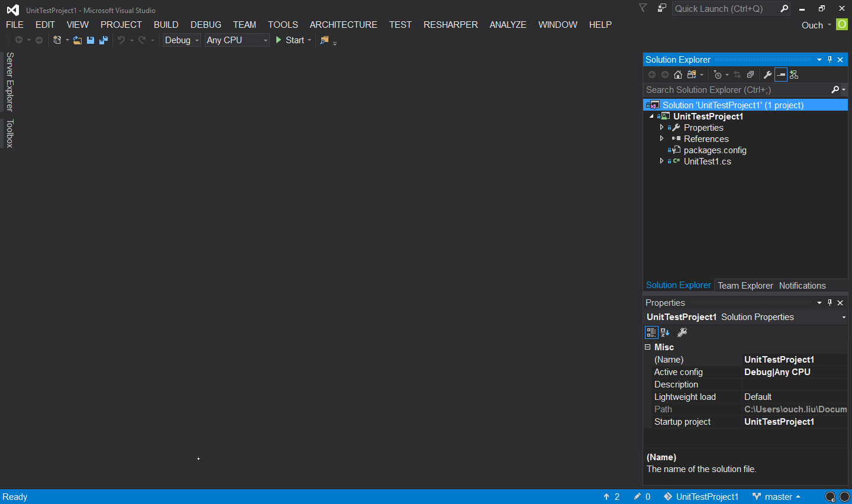Image resolution: width=852 pixels, height=504 pixels.
Task: Toggle Solution Explorer auto-hide pin
Action: pyautogui.click(x=830, y=60)
